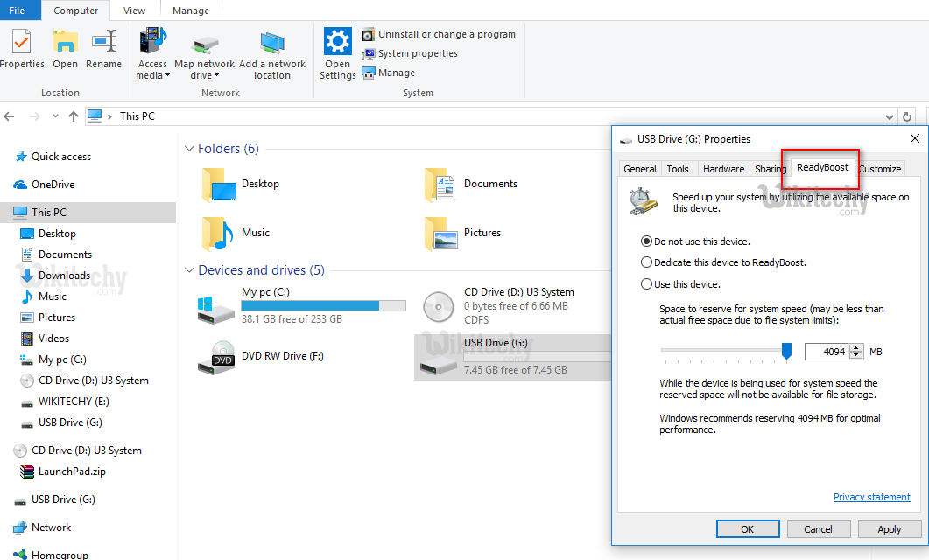This screenshot has height=560, width=929.
Task: Click the Map network drive icon
Action: [x=205, y=44]
